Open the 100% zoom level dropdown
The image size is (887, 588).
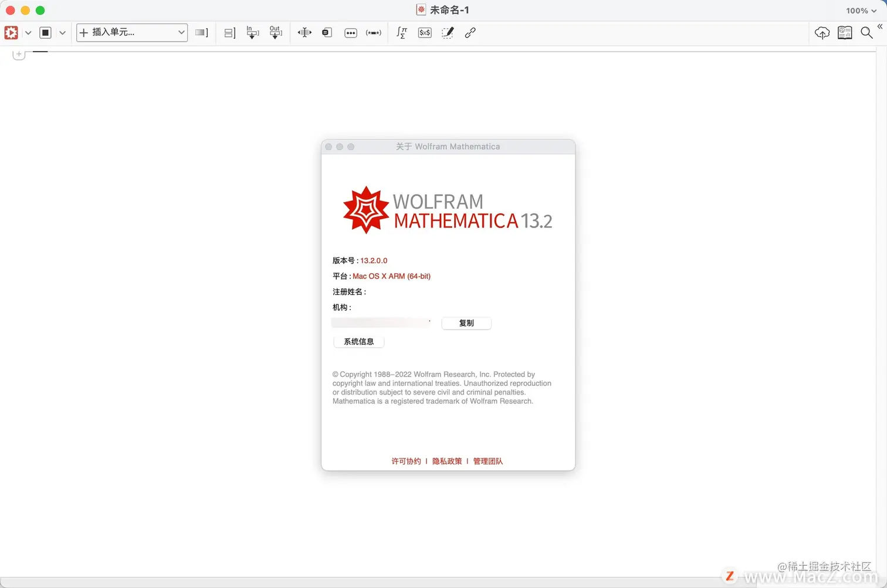click(861, 11)
